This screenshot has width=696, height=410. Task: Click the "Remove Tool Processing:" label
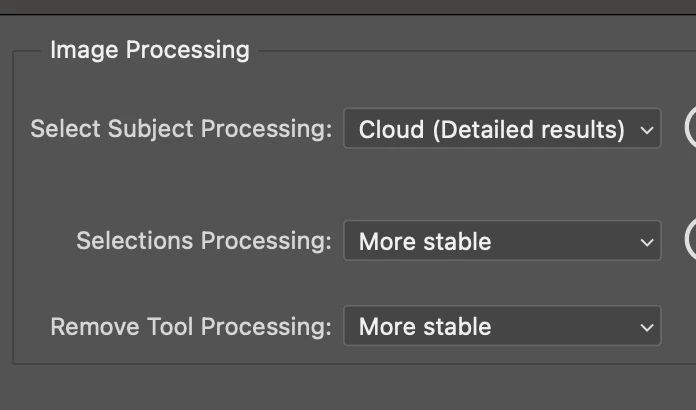[191, 326]
